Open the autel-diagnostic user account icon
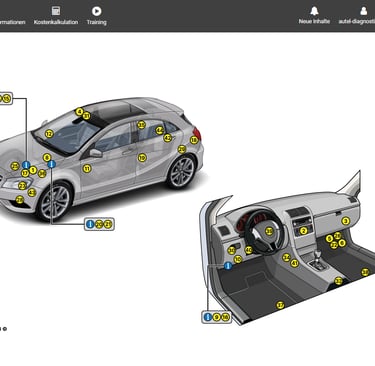375x366 pixels. [x=364, y=11]
